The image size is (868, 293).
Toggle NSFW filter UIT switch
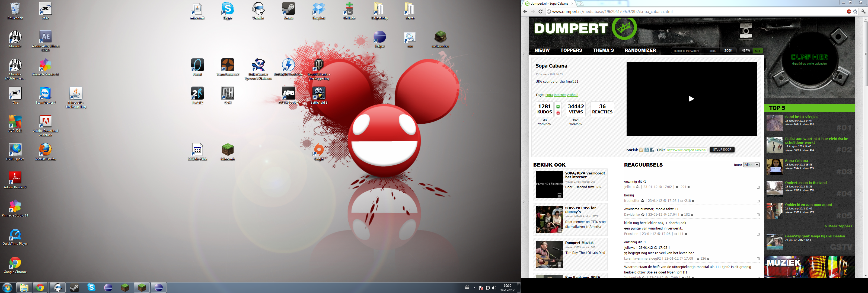(758, 50)
